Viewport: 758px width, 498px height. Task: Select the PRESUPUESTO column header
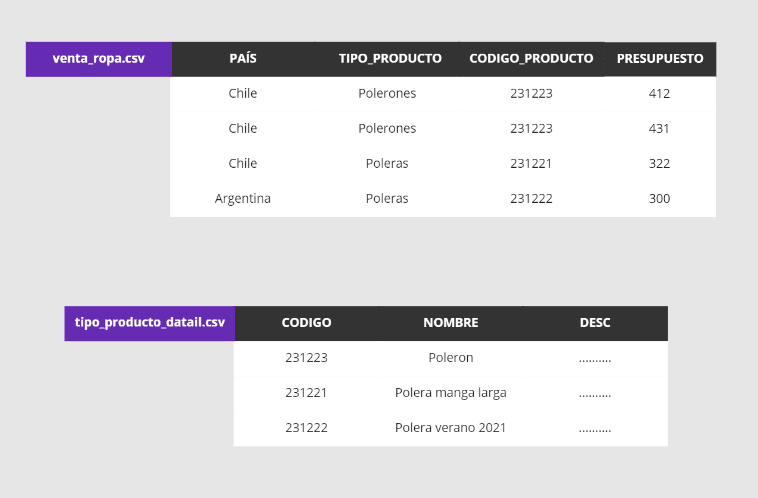[659, 59]
